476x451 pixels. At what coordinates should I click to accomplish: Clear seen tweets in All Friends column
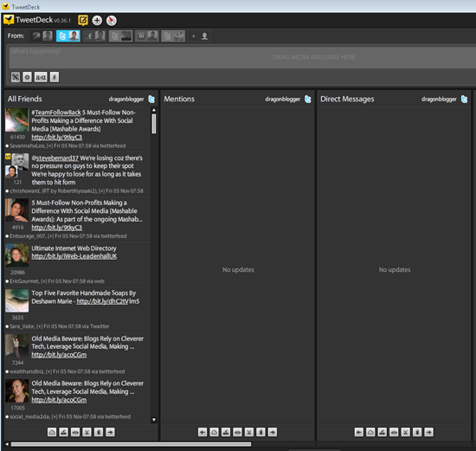[87, 432]
